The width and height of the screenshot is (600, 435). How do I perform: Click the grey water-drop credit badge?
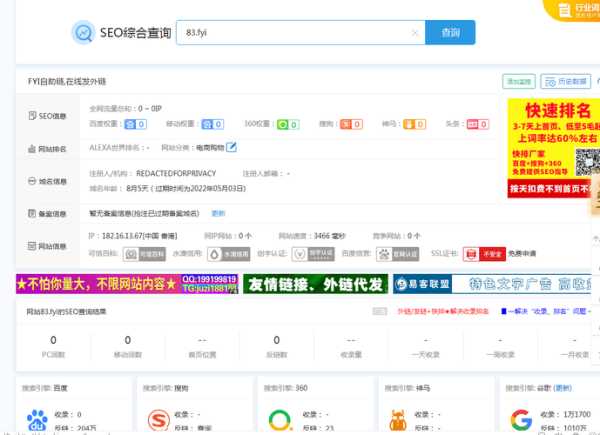pyautogui.click(x=228, y=254)
